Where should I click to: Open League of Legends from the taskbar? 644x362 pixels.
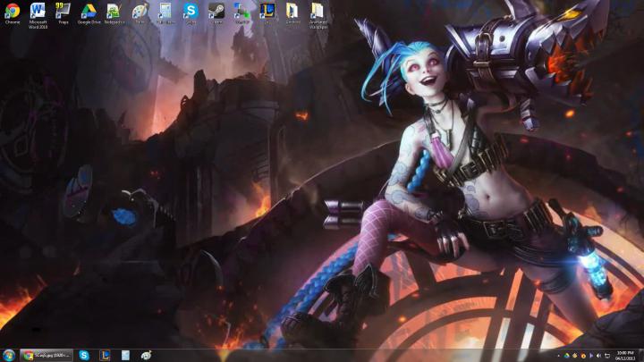pyautogui.click(x=105, y=356)
